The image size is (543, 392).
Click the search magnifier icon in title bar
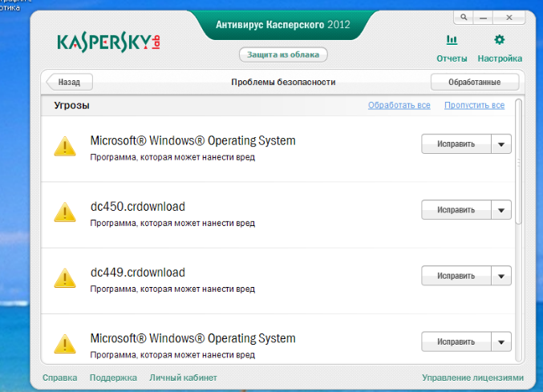[464, 17]
